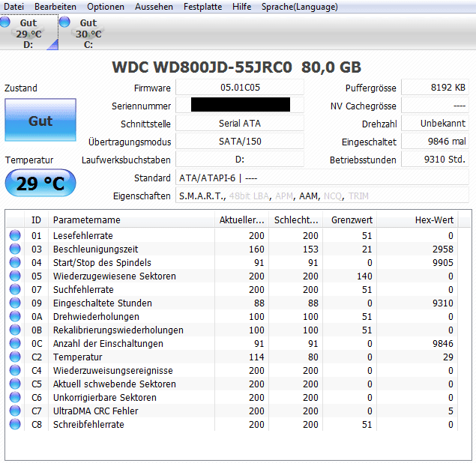Click worst value 153 in Beschleunigungszeit row
The image size is (476, 463).
pyautogui.click(x=310, y=249)
